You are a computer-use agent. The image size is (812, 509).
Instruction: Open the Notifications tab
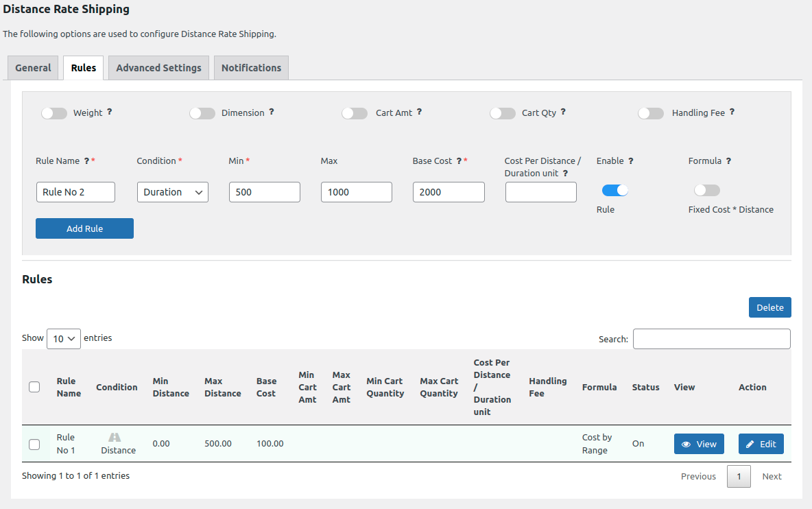click(251, 67)
